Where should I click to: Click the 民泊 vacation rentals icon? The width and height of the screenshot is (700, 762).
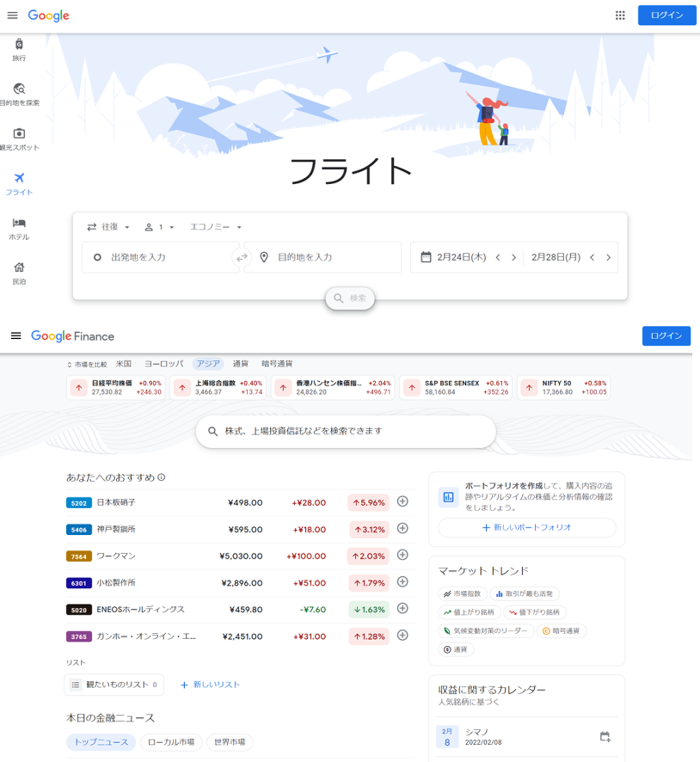(x=19, y=268)
